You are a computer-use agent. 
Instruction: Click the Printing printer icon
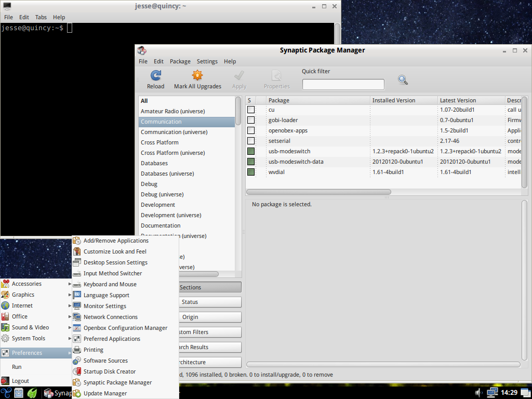click(77, 350)
